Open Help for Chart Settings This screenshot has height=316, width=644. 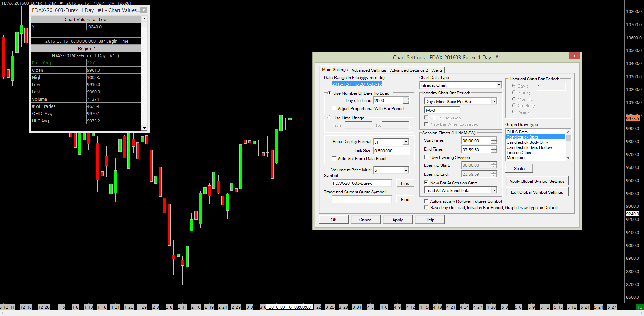coord(430,220)
